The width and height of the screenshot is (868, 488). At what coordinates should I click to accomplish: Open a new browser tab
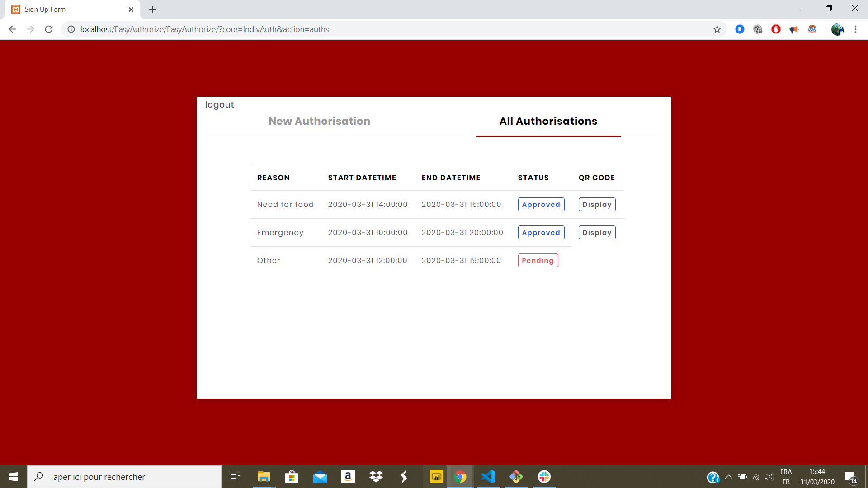click(152, 9)
